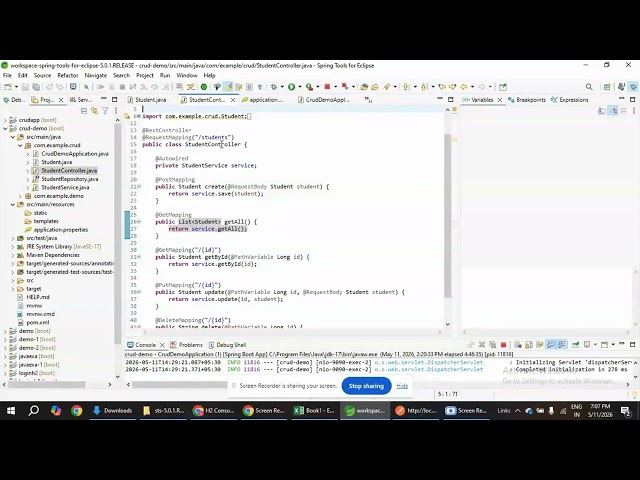Click Collapse All icon in Project Explorer
The image size is (640, 480).
click(84, 111)
